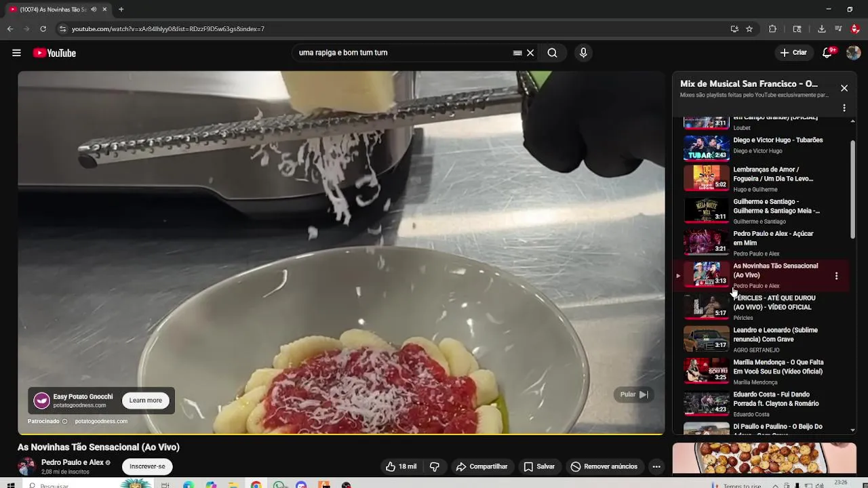Mute the tab via speaker icon

(94, 9)
